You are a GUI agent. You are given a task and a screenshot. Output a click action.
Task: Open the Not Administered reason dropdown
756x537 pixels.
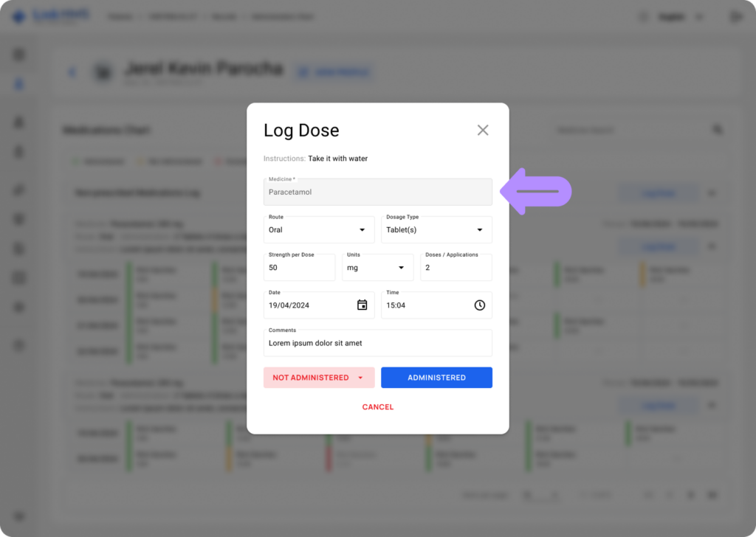pyautogui.click(x=360, y=378)
